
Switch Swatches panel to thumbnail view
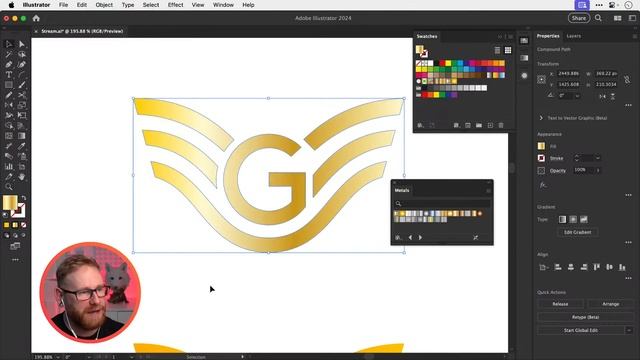click(x=508, y=50)
